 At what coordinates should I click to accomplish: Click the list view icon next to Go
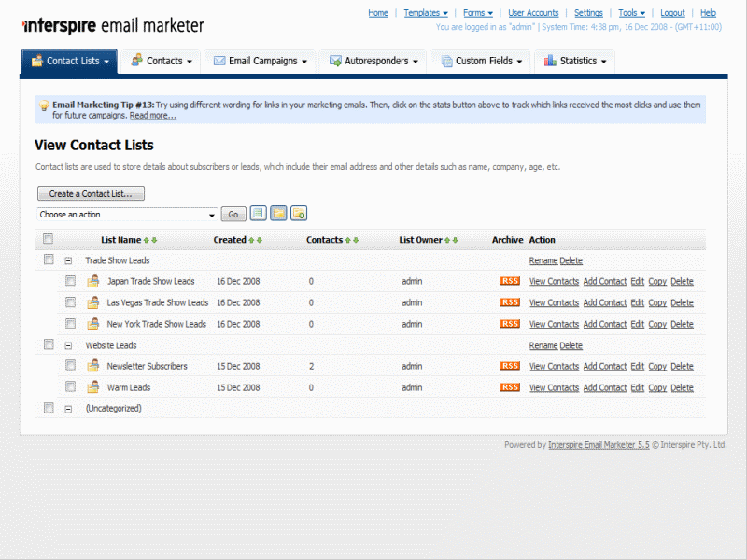coord(259,214)
